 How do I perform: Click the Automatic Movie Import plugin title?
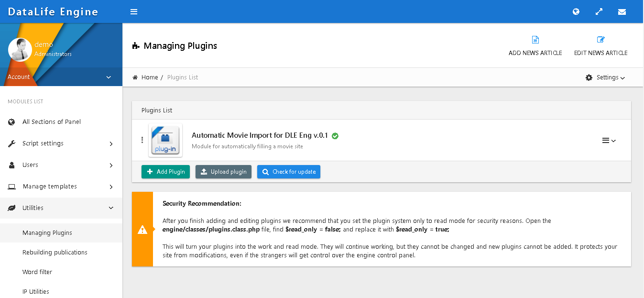point(260,135)
